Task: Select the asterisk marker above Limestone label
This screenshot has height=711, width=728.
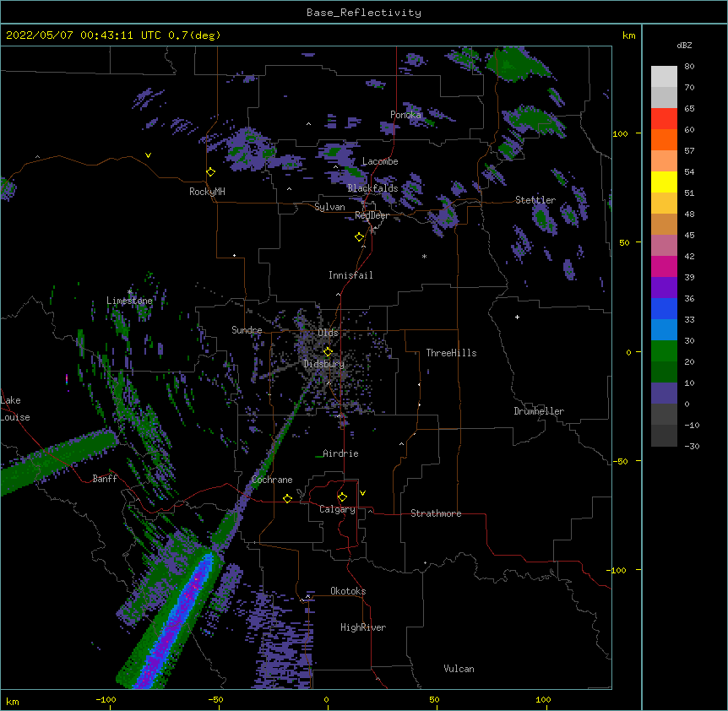Action: coord(129,292)
